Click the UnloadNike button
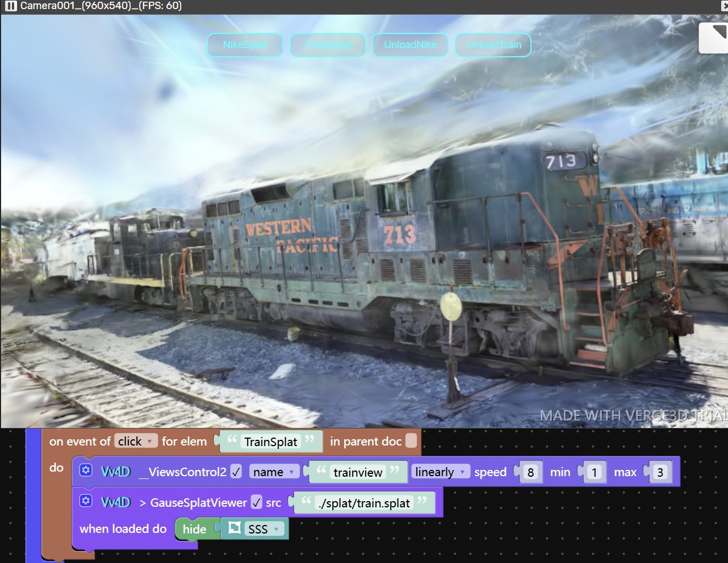This screenshot has height=563, width=728. click(x=411, y=45)
